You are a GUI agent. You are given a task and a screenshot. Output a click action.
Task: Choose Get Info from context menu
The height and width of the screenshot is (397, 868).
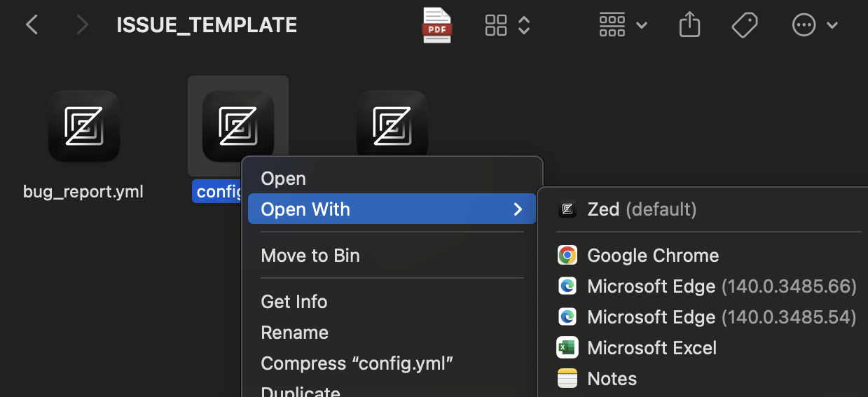[x=294, y=302]
